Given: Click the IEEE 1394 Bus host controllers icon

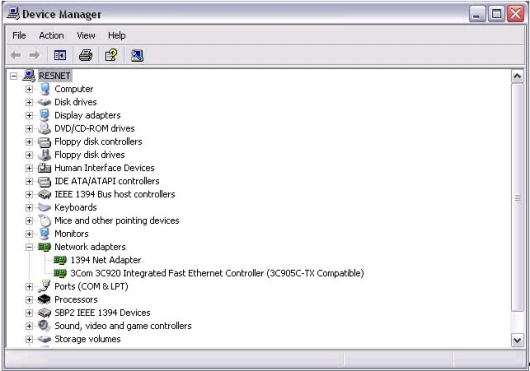Looking at the screenshot, I should 44,194.
